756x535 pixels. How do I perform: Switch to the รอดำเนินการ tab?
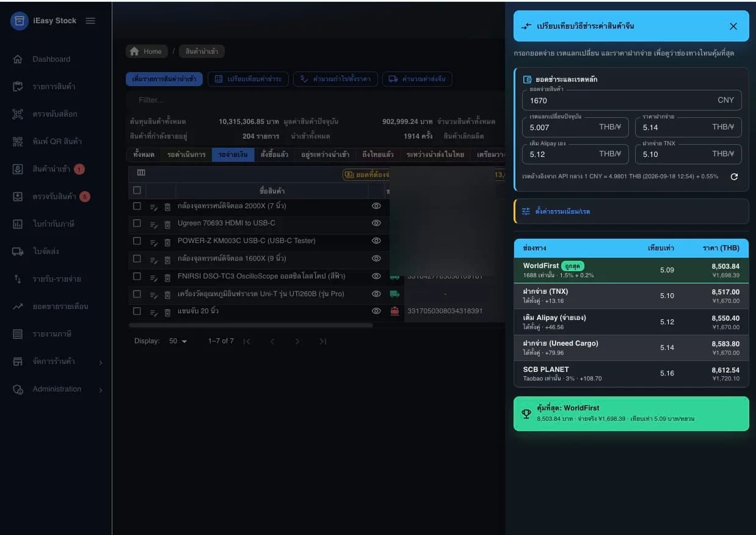click(186, 155)
